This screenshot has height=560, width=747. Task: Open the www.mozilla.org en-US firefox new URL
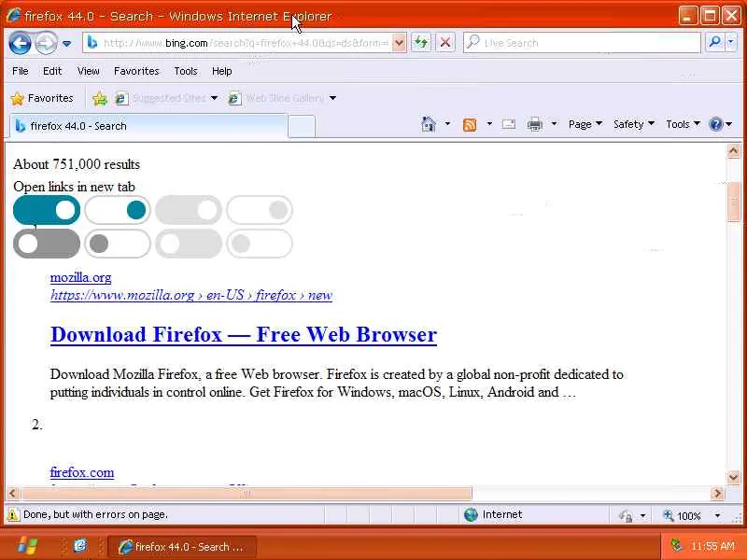coord(191,295)
